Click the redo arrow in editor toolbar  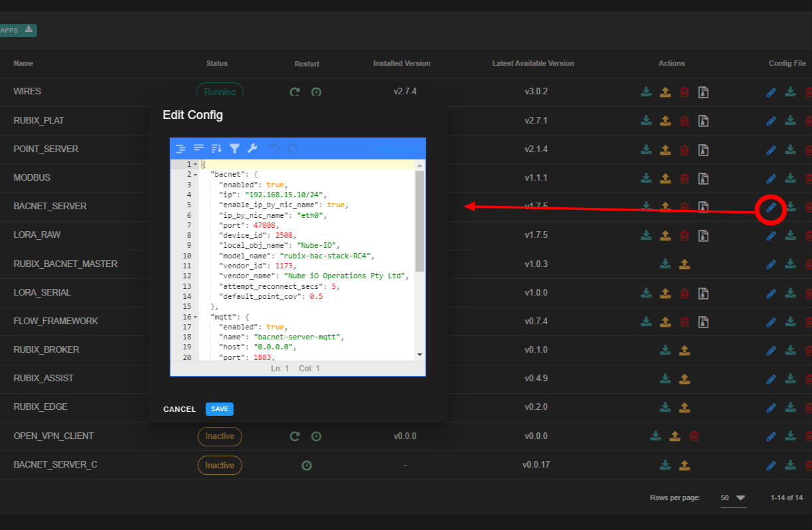tap(292, 148)
